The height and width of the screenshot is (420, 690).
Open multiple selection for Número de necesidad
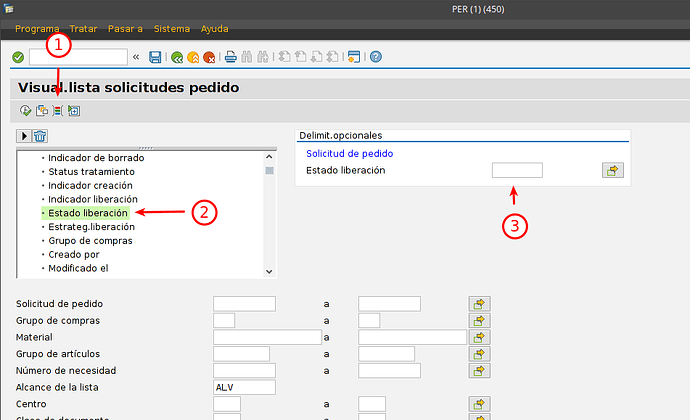pos(480,371)
